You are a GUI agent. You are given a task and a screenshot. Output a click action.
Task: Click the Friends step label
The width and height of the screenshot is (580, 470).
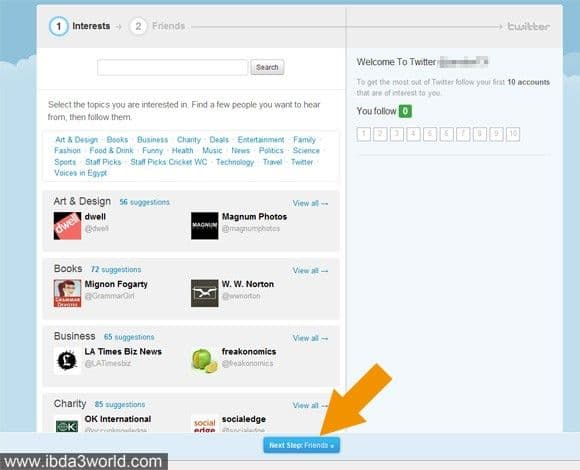pos(168,26)
